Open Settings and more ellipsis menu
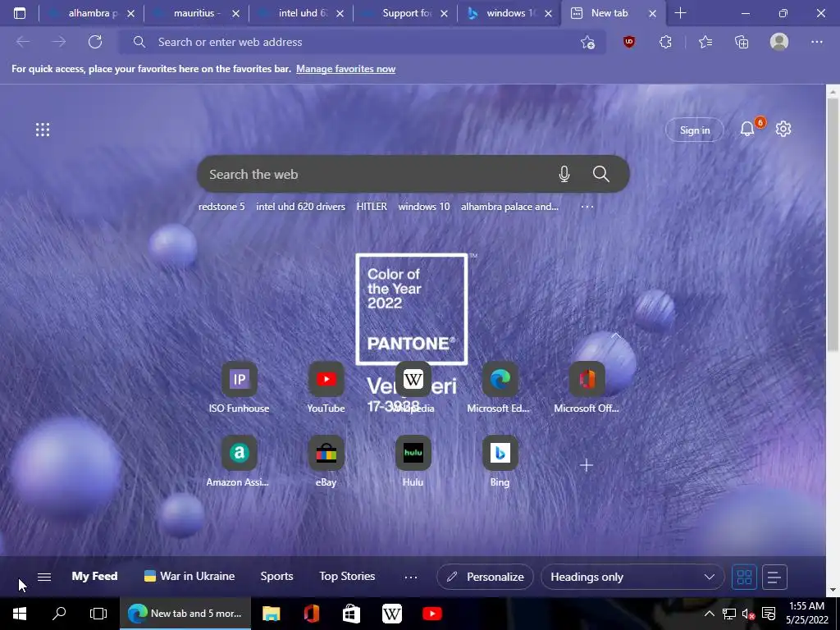This screenshot has width=840, height=630. tap(816, 42)
